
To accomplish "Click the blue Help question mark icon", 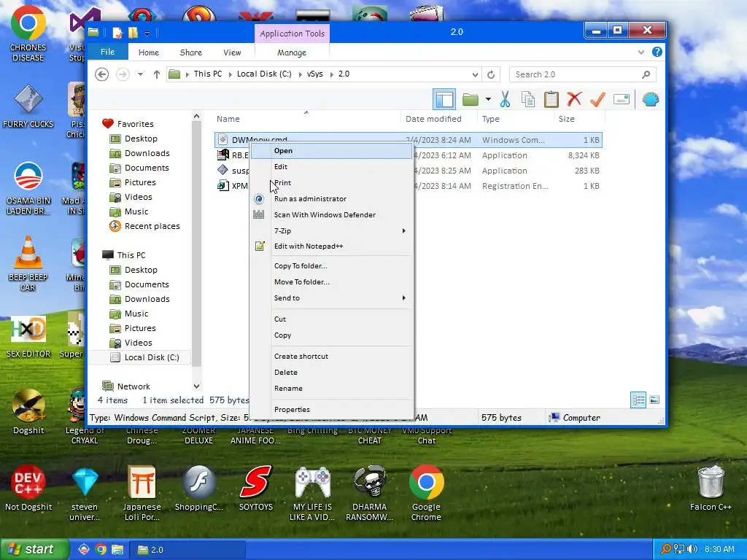I will tap(657, 52).
